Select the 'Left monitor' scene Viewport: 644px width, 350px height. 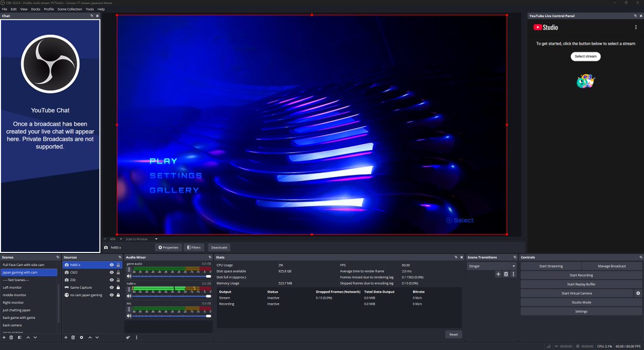[28, 287]
